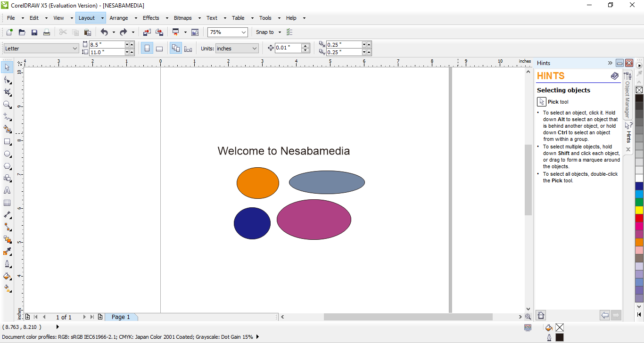
Task: Set Portrait page orientation
Action: (x=147, y=49)
